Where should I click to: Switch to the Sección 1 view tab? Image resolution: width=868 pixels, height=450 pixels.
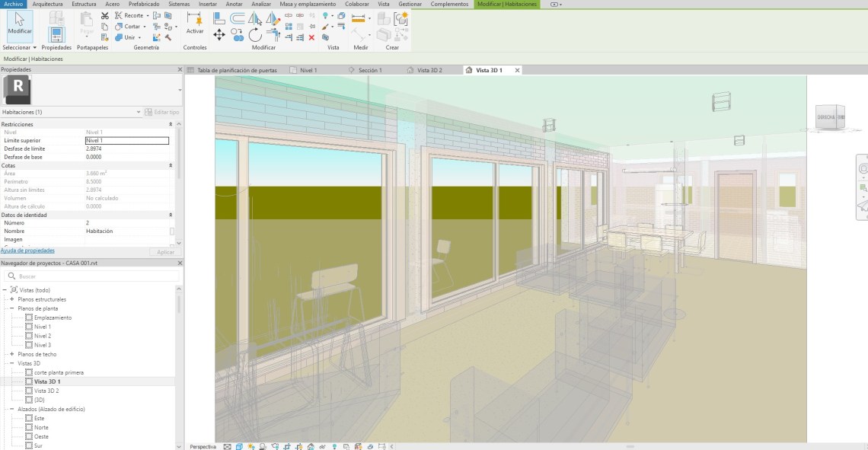[x=369, y=70]
